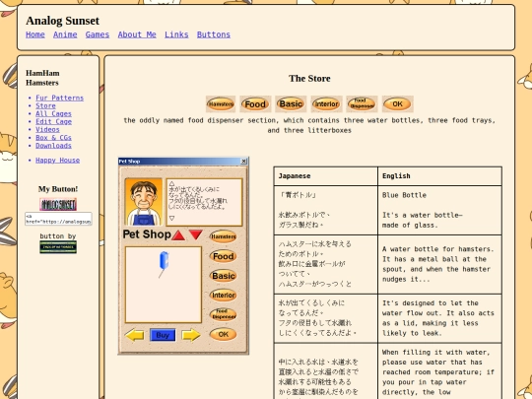Open Box & CGs page
The height and width of the screenshot is (399, 532).
[53, 137]
